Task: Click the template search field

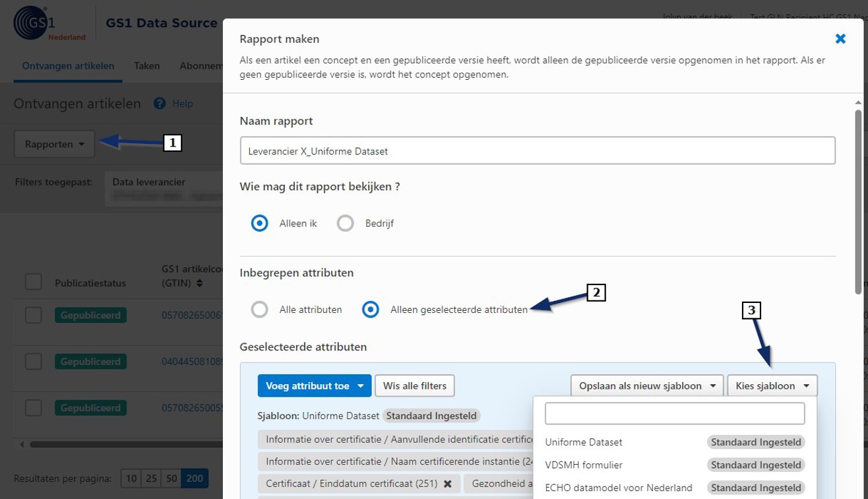Action: (x=675, y=414)
